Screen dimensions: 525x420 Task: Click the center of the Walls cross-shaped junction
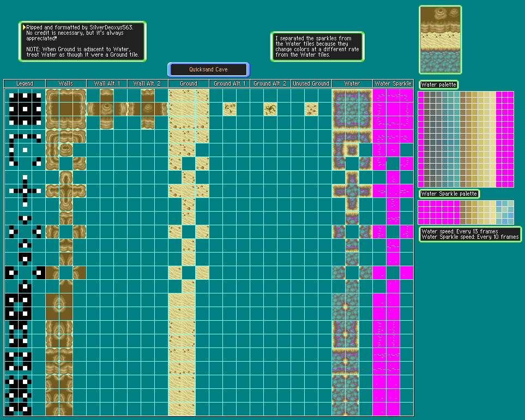point(66,191)
